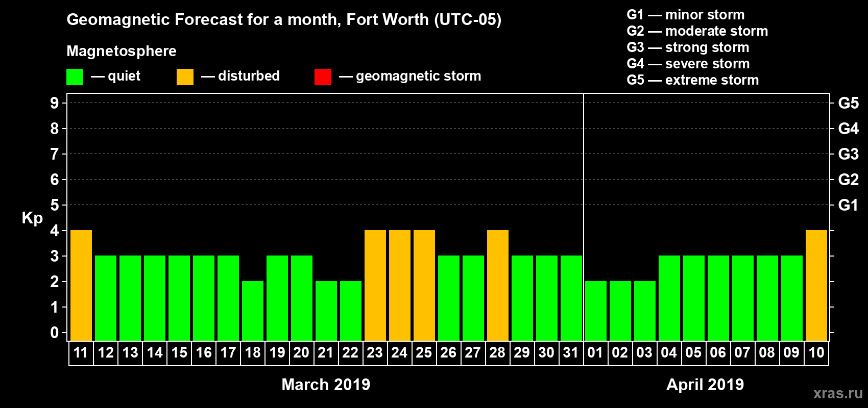
Task: Click the date label '26' on axis
Action: click(x=449, y=352)
